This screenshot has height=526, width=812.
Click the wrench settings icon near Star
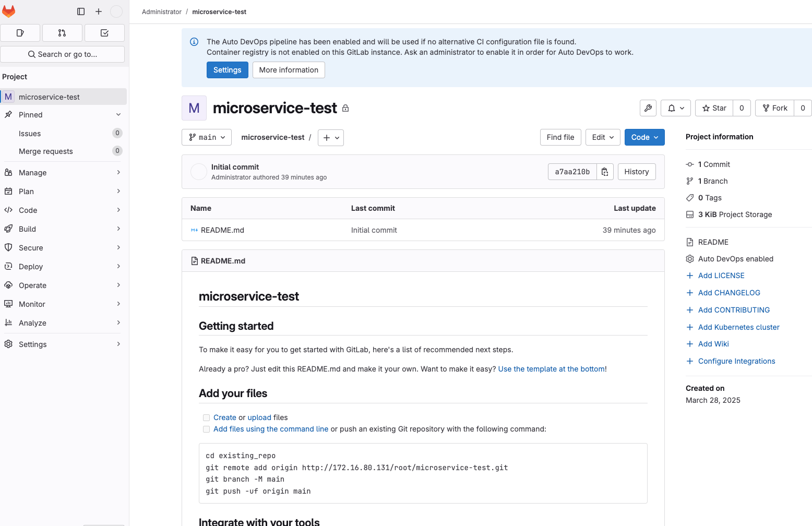[x=648, y=108]
